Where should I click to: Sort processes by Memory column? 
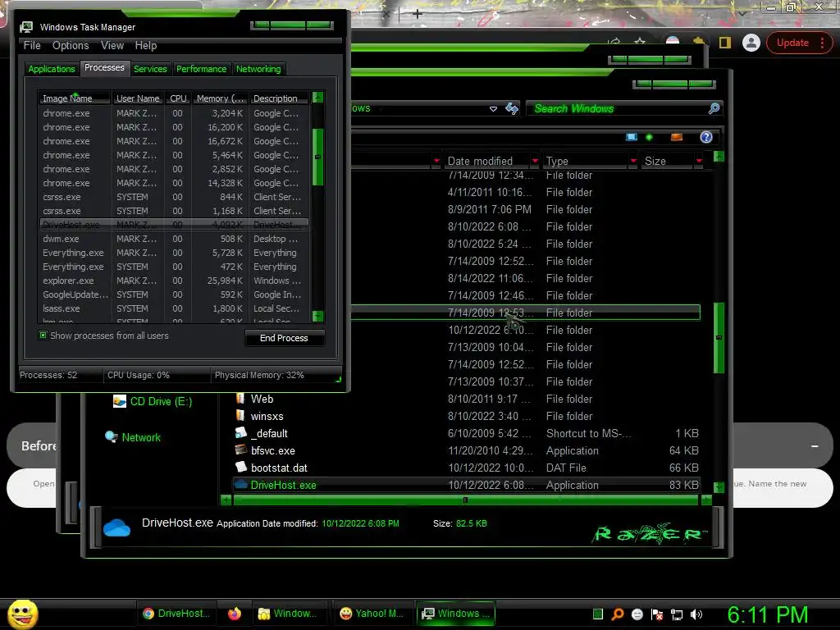click(x=220, y=98)
